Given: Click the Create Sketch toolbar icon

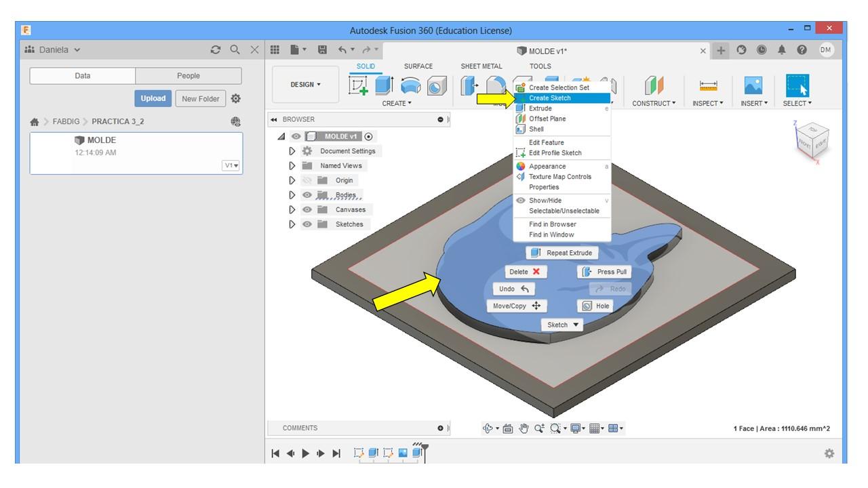Looking at the screenshot, I should click(x=357, y=85).
